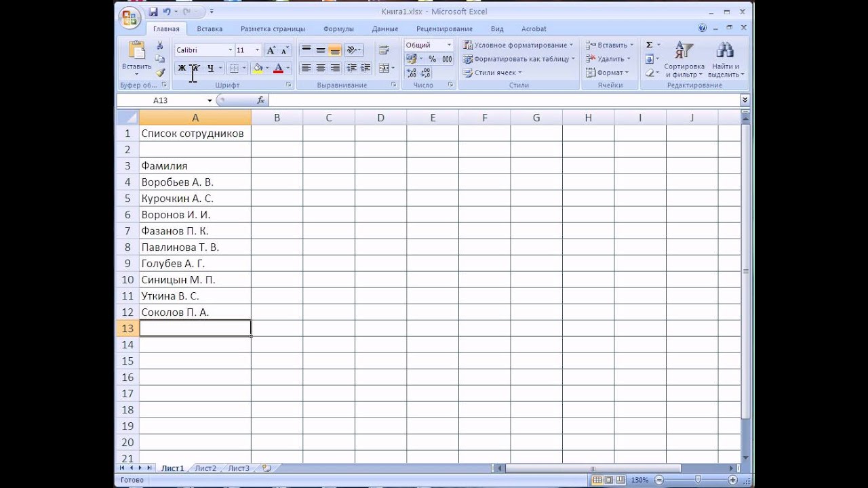Screen dimensions: 868x488
Task: Apply yellow fill color bucket
Action: (258, 68)
